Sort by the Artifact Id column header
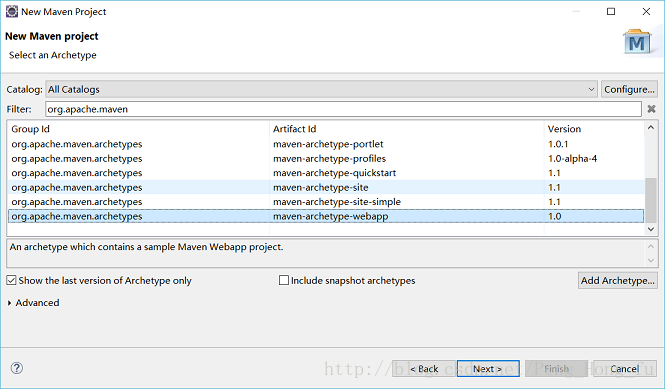This screenshot has height=389, width=665. [x=407, y=129]
